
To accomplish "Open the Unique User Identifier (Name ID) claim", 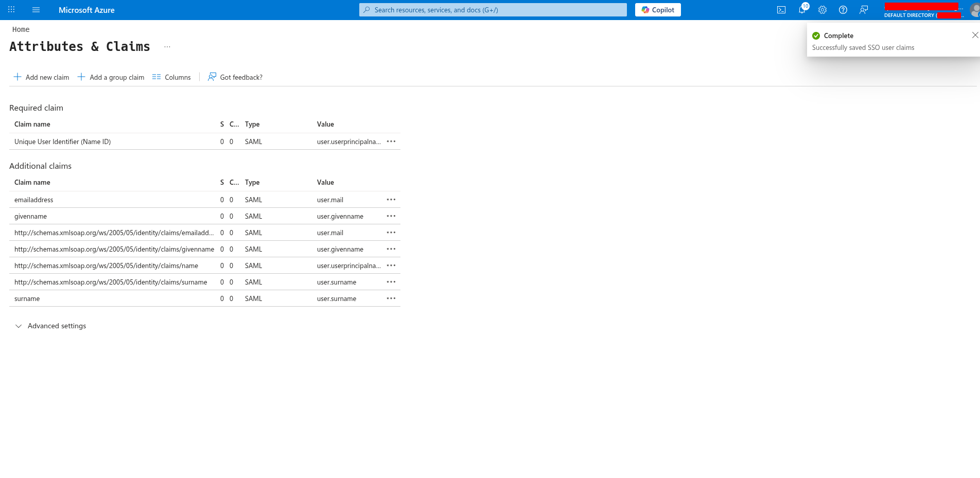I will coord(62,141).
